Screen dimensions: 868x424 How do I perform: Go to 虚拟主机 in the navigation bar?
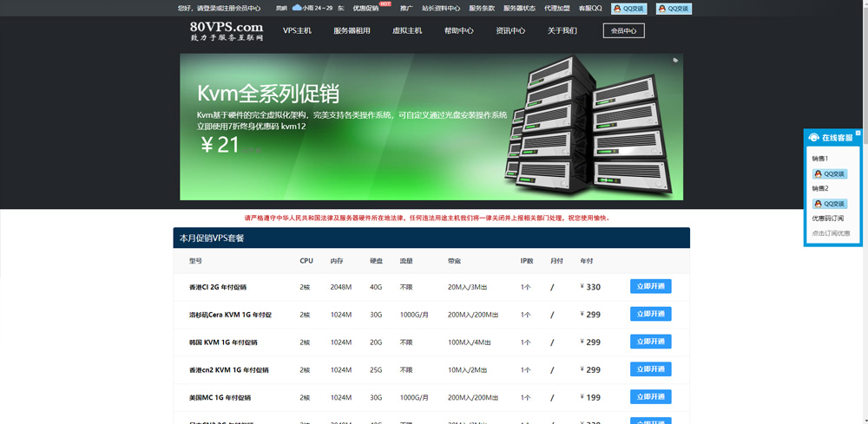407,30
